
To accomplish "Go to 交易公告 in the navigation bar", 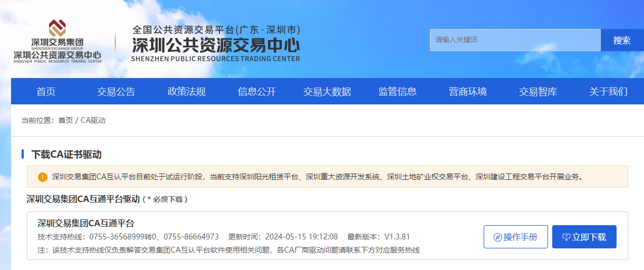I will pos(116,92).
